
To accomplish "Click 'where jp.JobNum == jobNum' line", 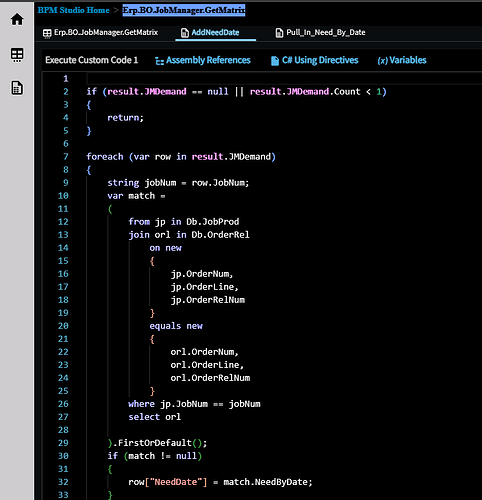I will (194, 404).
